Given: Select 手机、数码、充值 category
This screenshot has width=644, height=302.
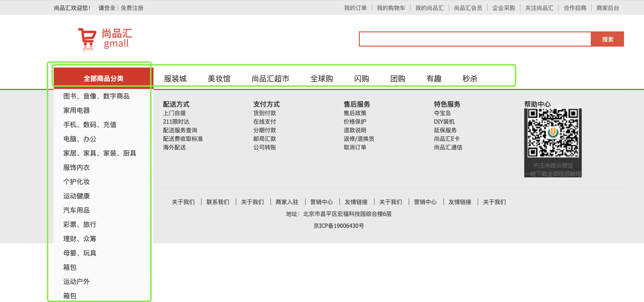Looking at the screenshot, I should click(x=90, y=125).
